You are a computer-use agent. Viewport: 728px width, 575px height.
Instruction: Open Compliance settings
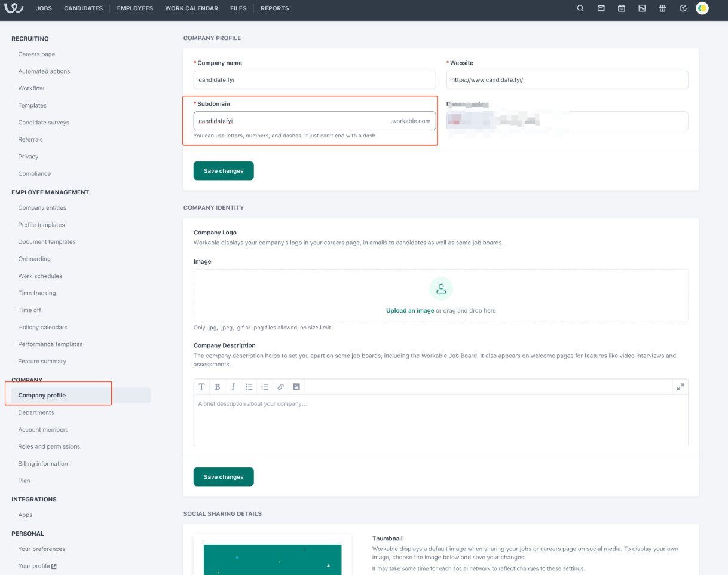point(35,173)
